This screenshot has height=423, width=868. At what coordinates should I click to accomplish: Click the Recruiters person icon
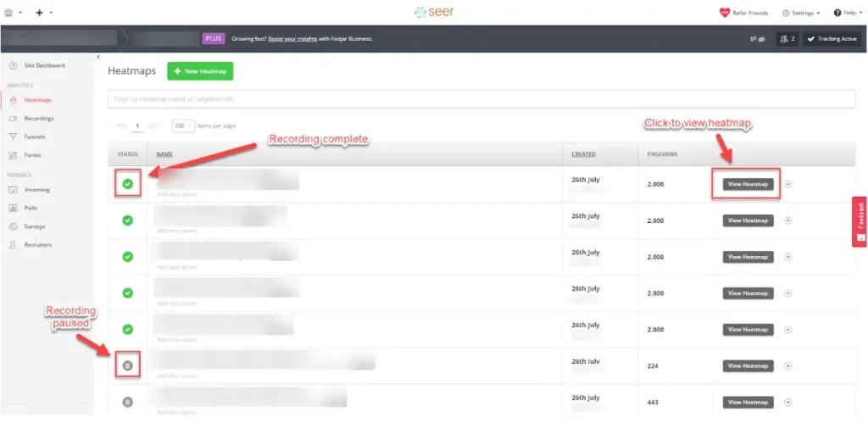[x=13, y=245]
